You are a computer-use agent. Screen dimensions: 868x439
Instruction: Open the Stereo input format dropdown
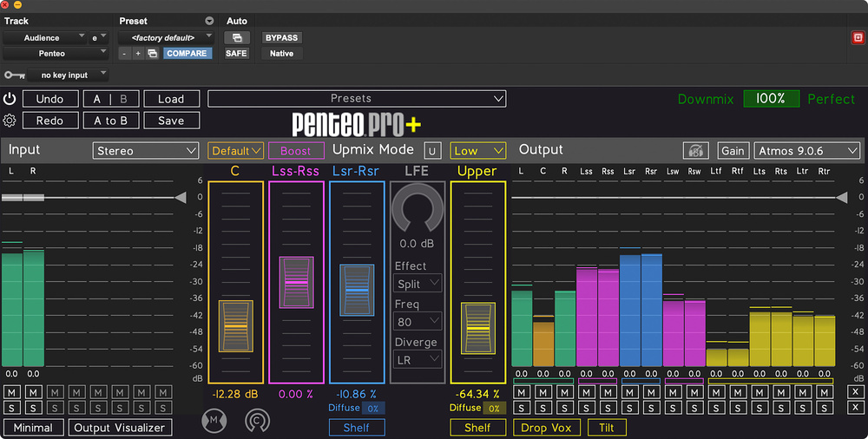146,151
